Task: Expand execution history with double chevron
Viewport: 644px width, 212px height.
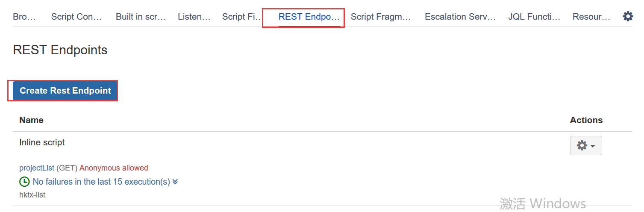Action: [175, 182]
